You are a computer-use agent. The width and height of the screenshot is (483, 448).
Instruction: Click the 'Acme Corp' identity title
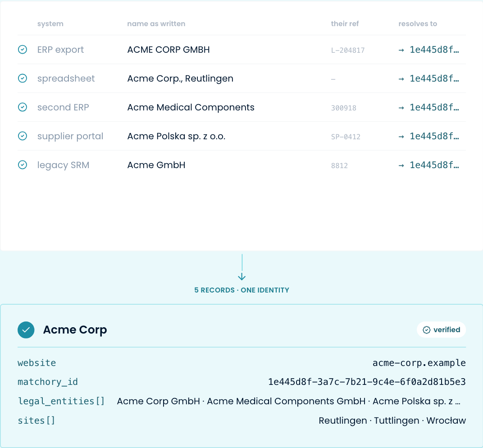tap(75, 329)
